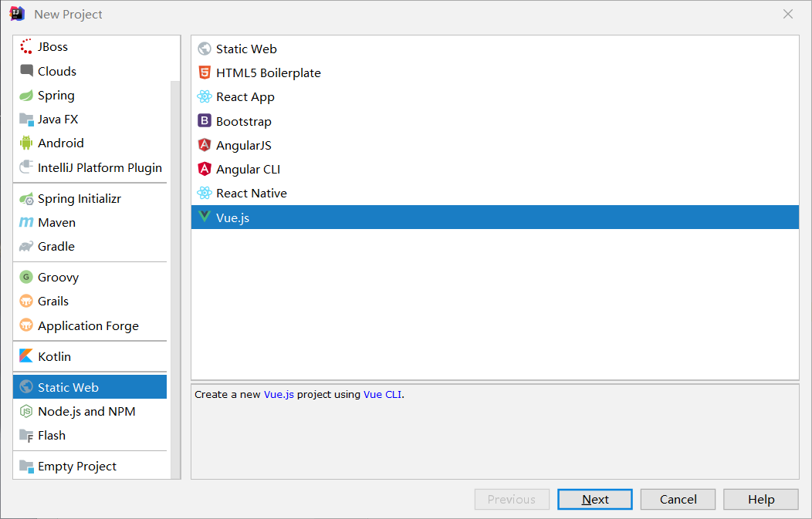Click the Flash folder icon
The image size is (812, 519).
[26, 436]
